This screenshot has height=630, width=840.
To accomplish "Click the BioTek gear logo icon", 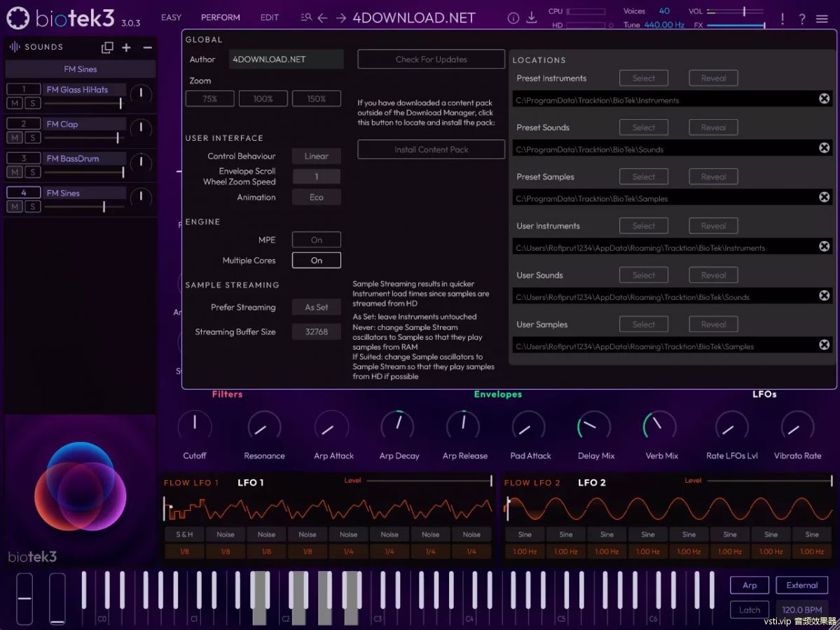I will (18, 18).
